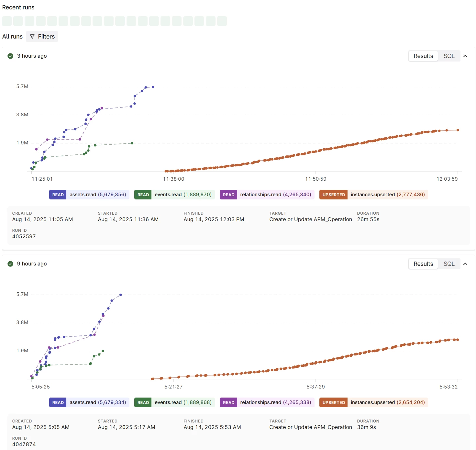Switch to SQL tab in first run

point(449,56)
